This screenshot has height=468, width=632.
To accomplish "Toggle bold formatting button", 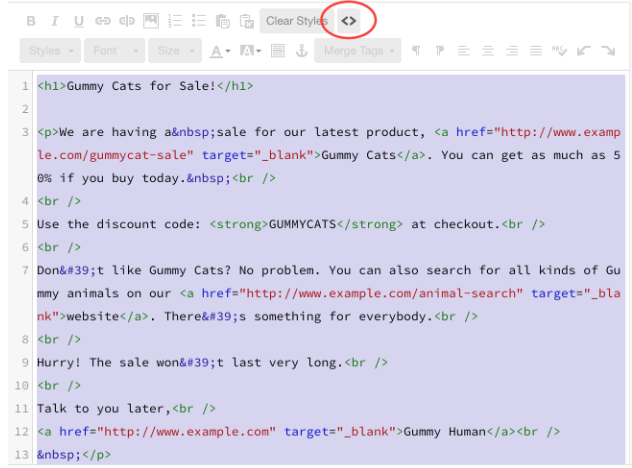I will tap(31, 21).
